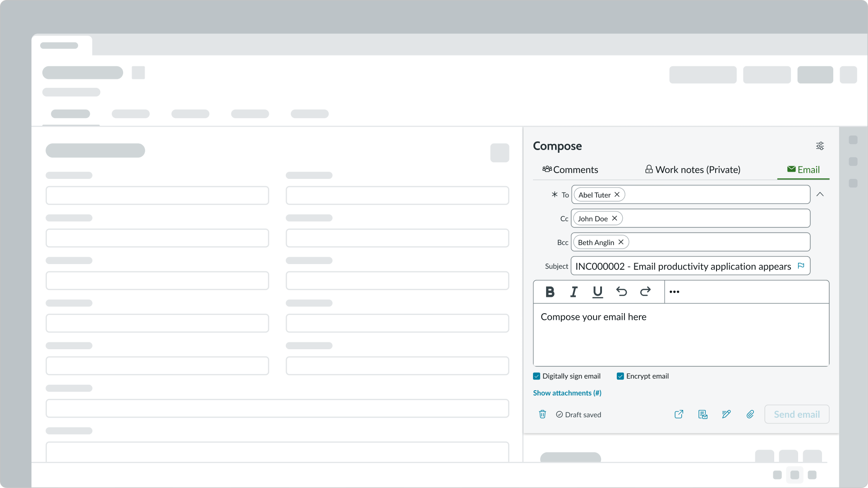Click the undo arrow in the editor toolbar
This screenshot has height=488, width=868.
pyautogui.click(x=621, y=292)
